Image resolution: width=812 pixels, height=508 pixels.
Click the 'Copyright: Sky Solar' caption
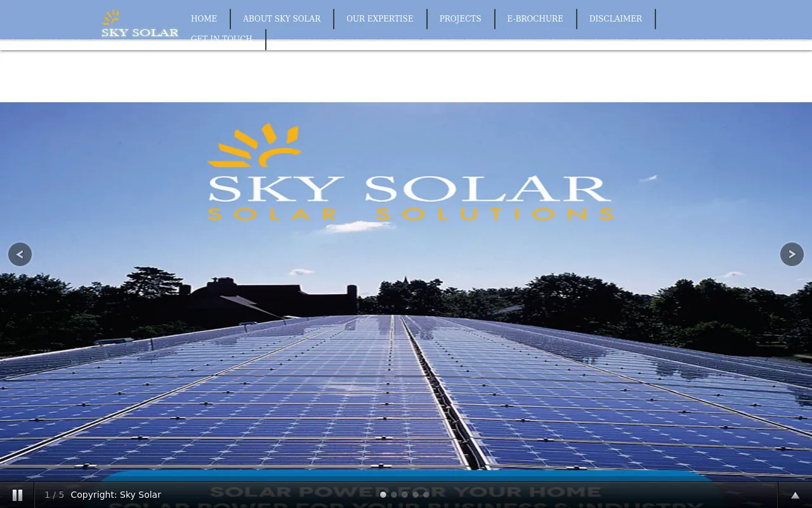pyautogui.click(x=115, y=495)
